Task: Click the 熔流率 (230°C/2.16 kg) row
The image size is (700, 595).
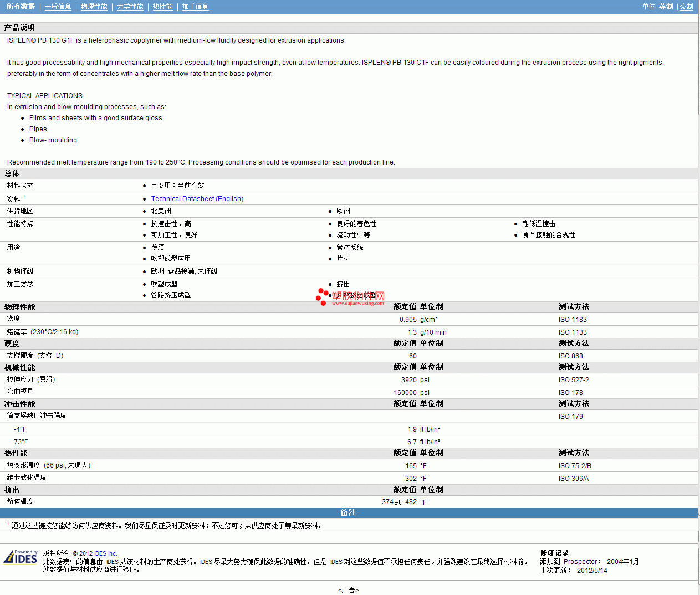Action: pyautogui.click(x=349, y=332)
